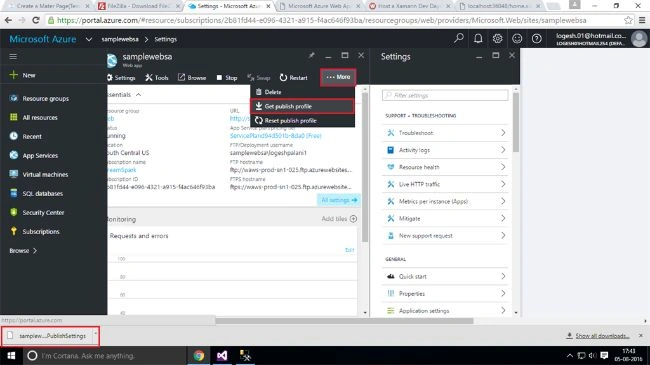This screenshot has height=365, width=650.
Task: Click the Settings blade vertical scrollbar
Action: pos(516,122)
